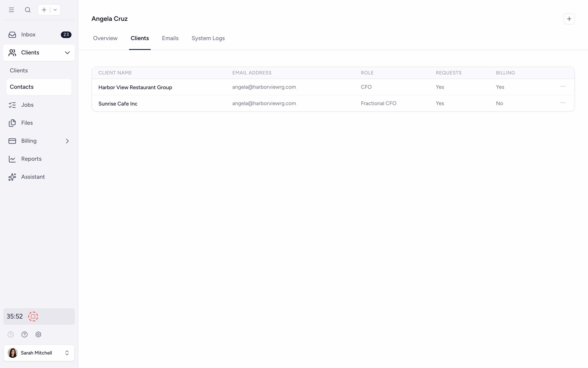Open Sarah Mitchell account switcher
This screenshot has height=368, width=588.
39,353
